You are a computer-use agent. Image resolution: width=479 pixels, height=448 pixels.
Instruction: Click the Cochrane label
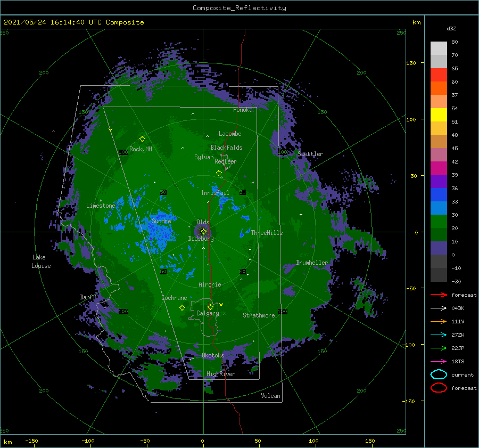tap(174, 298)
